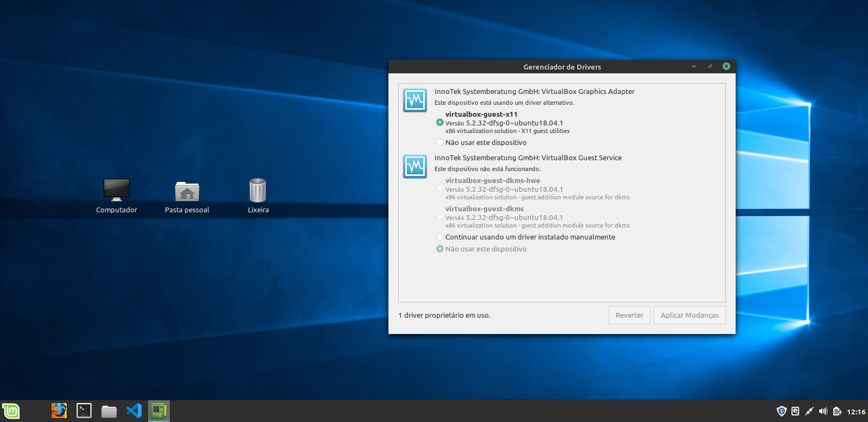Select Não usar for Guest Service

point(440,249)
